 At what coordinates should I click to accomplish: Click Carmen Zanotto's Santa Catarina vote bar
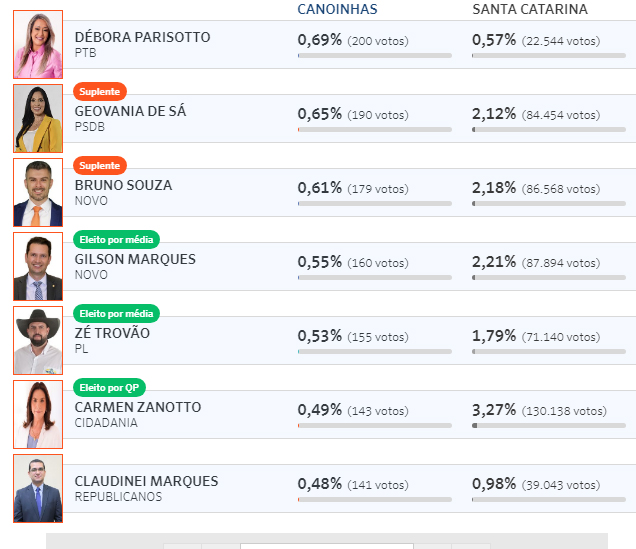pyautogui.click(x=549, y=425)
